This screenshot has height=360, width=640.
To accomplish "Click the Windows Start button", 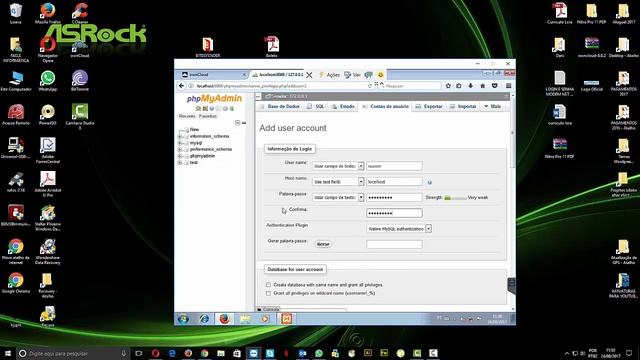I will pos(8,353).
